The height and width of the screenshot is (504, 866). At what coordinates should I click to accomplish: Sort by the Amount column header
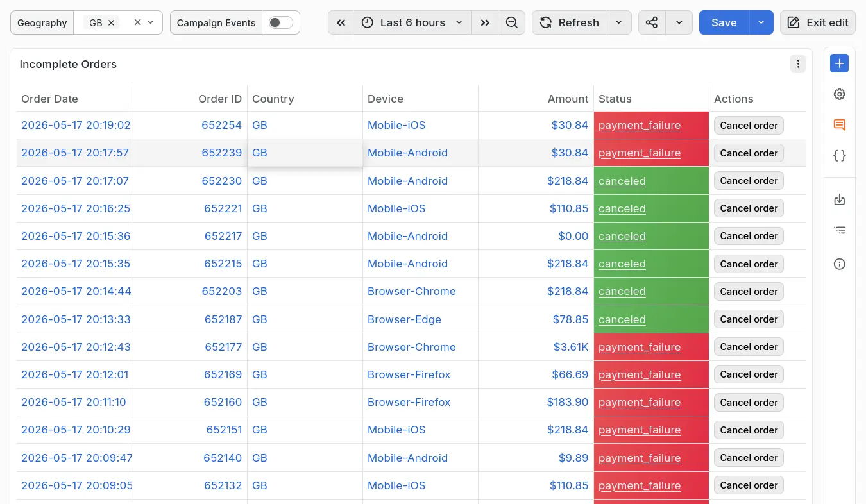(568, 99)
